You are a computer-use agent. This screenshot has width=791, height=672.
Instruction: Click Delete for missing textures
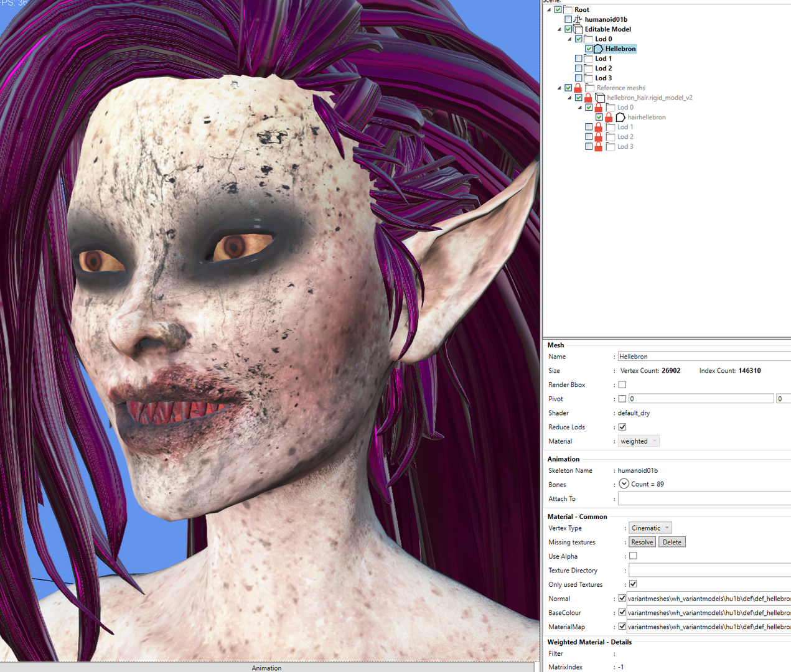click(x=672, y=542)
